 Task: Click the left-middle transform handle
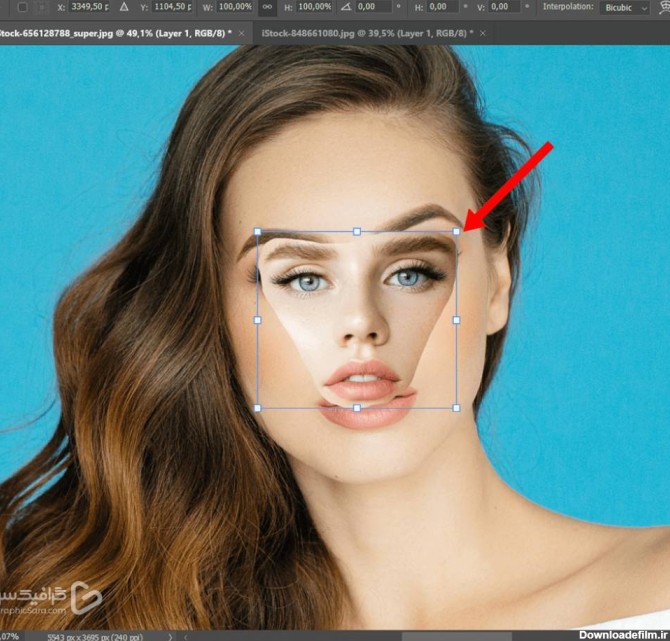point(257,320)
